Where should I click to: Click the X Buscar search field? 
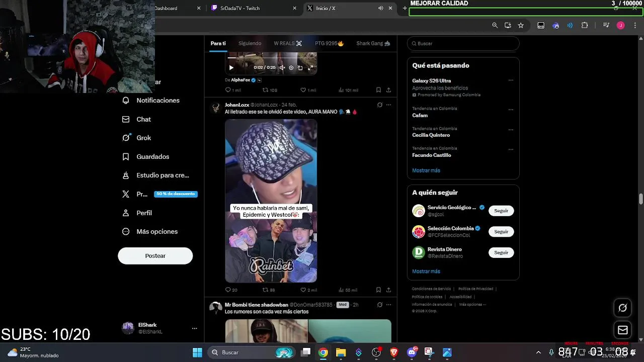[463, 44]
